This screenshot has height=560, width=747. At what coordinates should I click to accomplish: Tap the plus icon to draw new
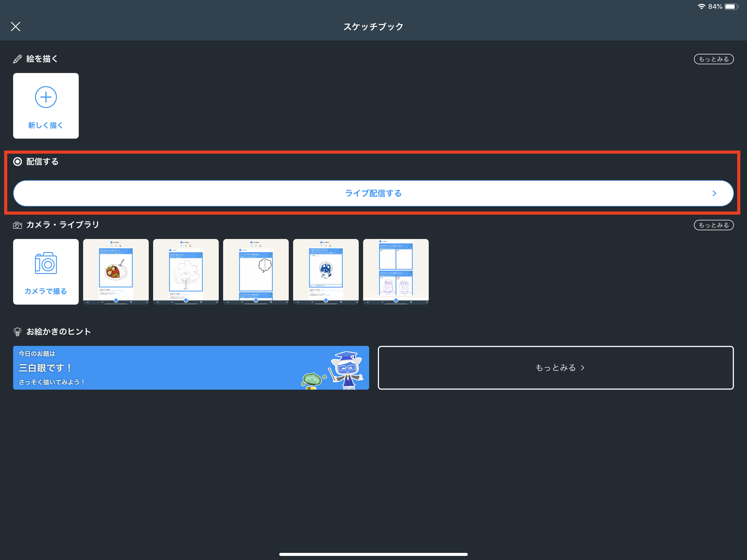tap(46, 97)
